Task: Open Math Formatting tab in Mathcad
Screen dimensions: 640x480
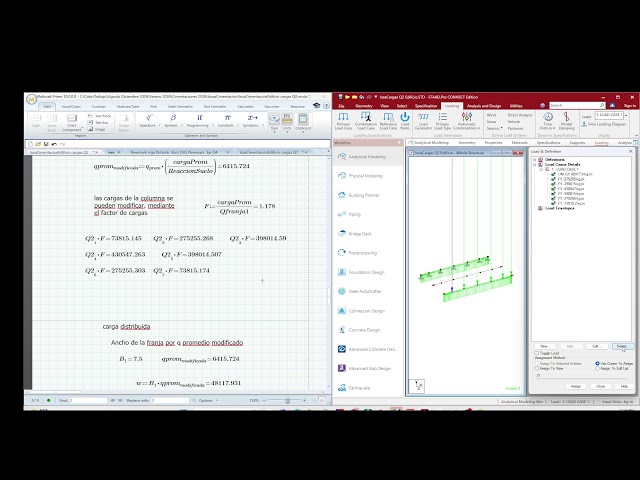Action: pyautogui.click(x=180, y=107)
